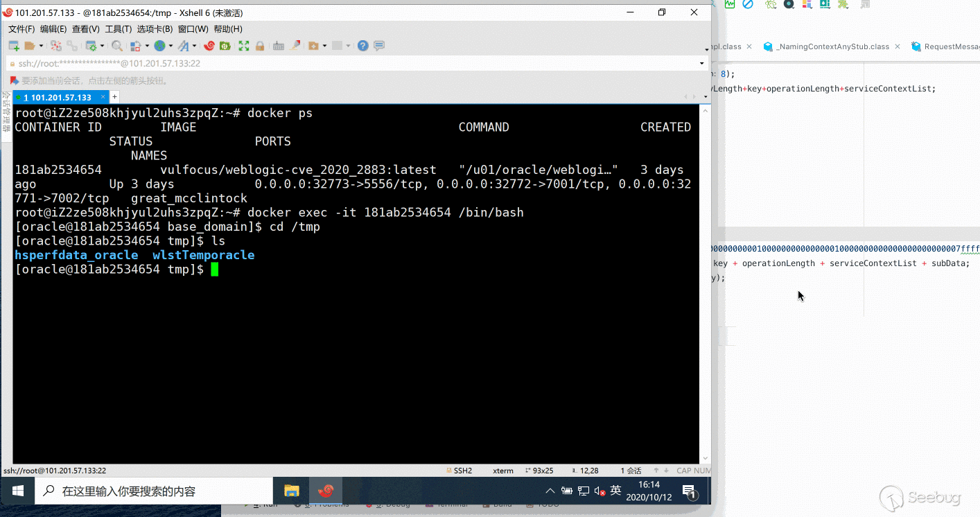
Task: Open the 查看(V) menu
Action: [x=86, y=29]
